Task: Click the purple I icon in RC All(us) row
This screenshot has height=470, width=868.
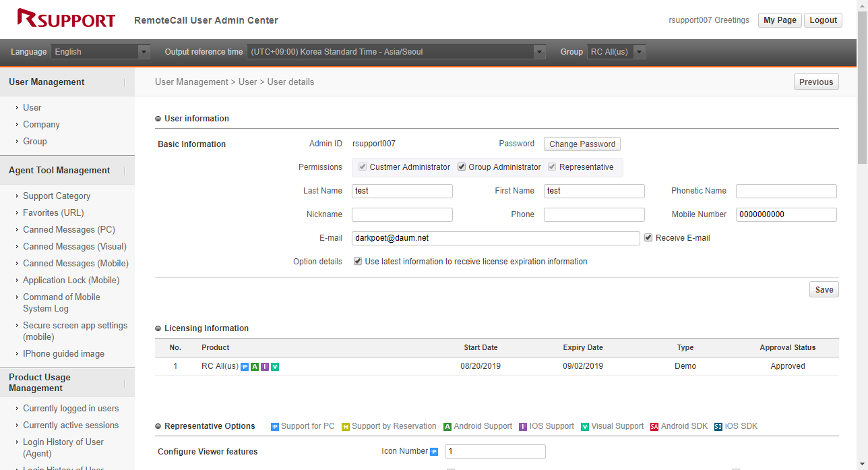Action: (265, 367)
